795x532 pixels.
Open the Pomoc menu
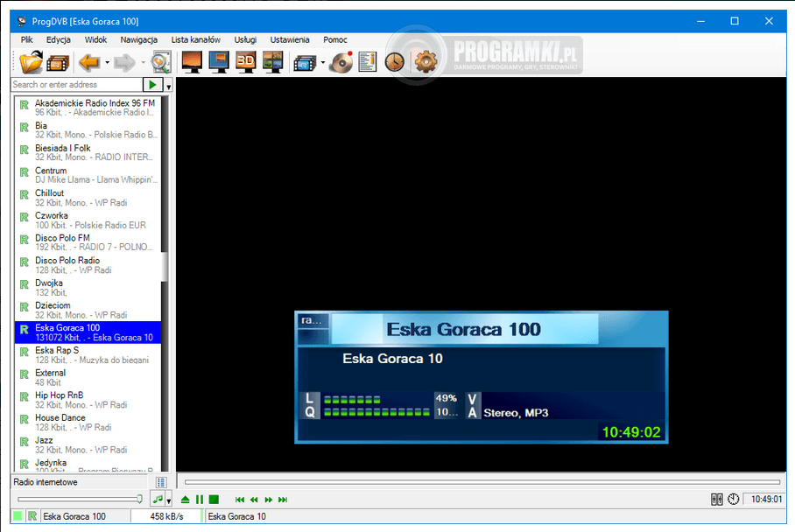pos(335,39)
